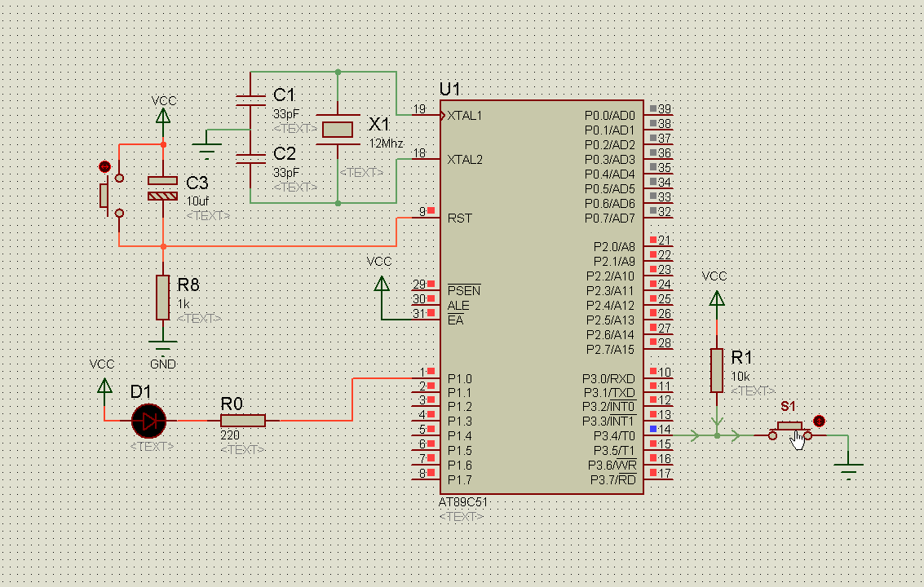This screenshot has width=924, height=587.
Task: Click the 1k value under R8
Action: point(183,304)
